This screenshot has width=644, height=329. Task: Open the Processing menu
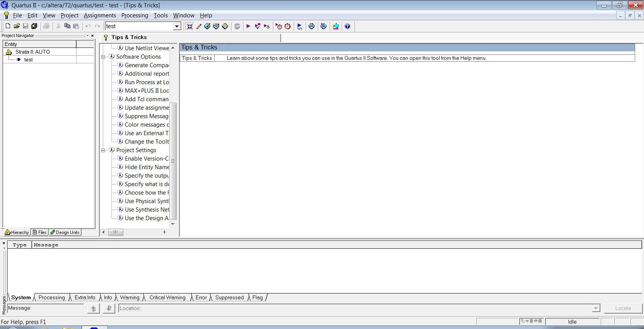pos(135,15)
